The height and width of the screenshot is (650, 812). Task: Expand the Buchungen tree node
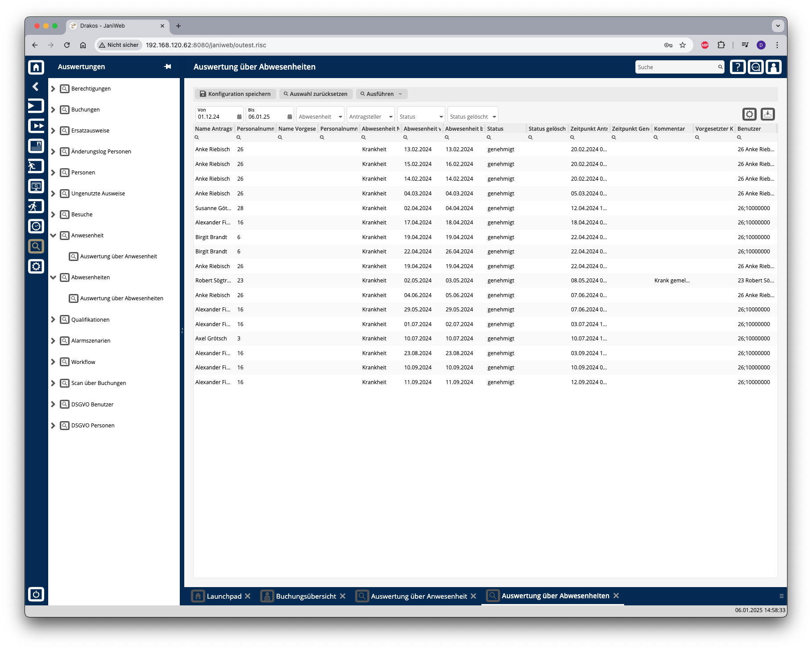point(53,109)
